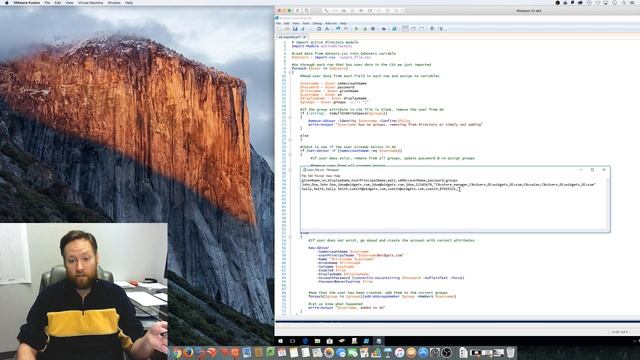Run the script with the green play icon
Viewport: 640px width, 360px height.
[x=356, y=29]
